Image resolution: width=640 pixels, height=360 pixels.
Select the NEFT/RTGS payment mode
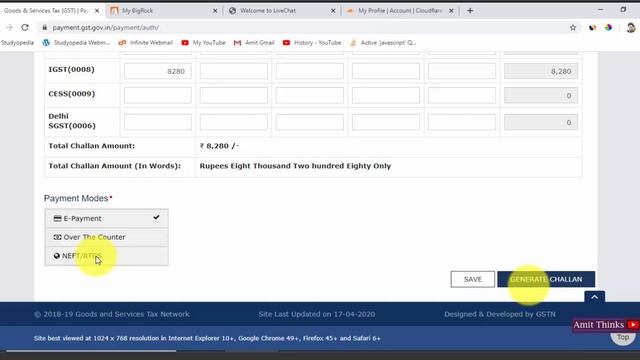107,256
